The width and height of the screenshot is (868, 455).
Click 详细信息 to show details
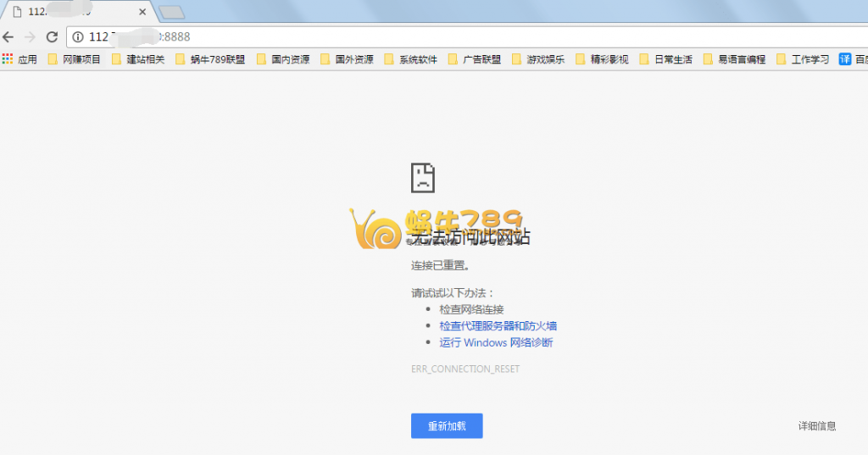click(817, 426)
